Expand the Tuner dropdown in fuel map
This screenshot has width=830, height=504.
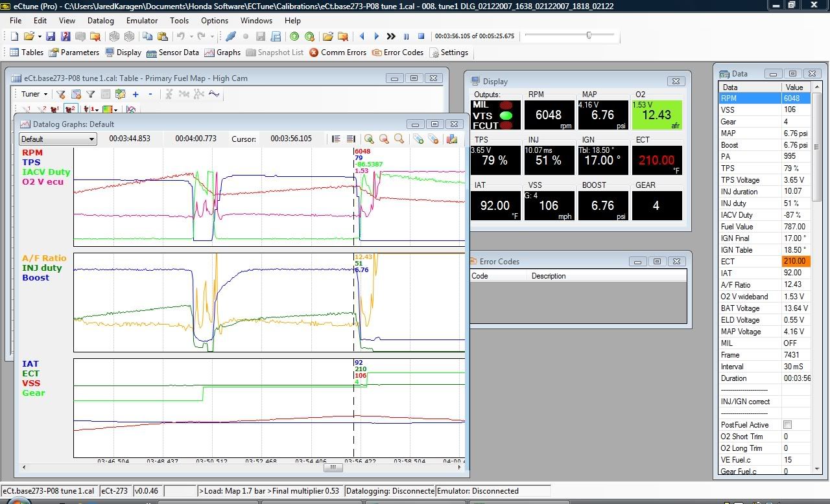click(x=45, y=94)
